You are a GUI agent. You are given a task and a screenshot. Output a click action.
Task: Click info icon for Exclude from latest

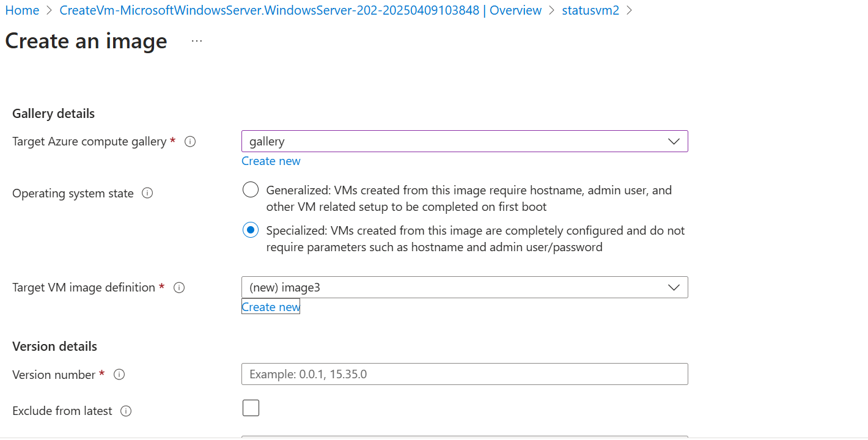click(x=126, y=411)
